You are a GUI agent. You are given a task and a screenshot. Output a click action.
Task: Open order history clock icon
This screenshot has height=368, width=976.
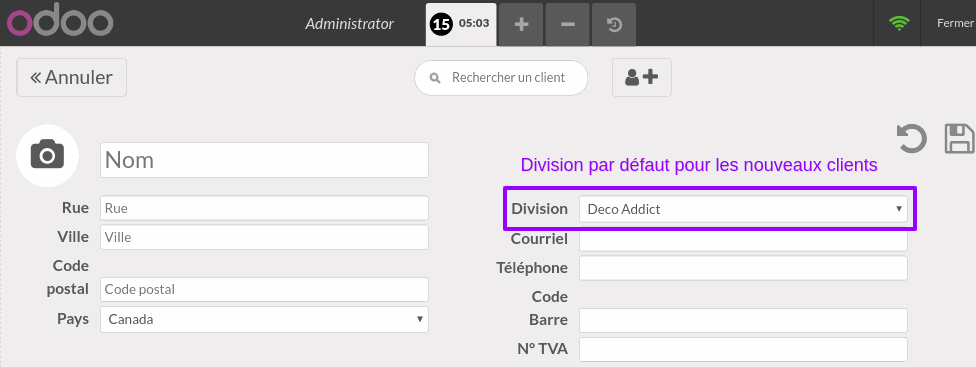[614, 24]
